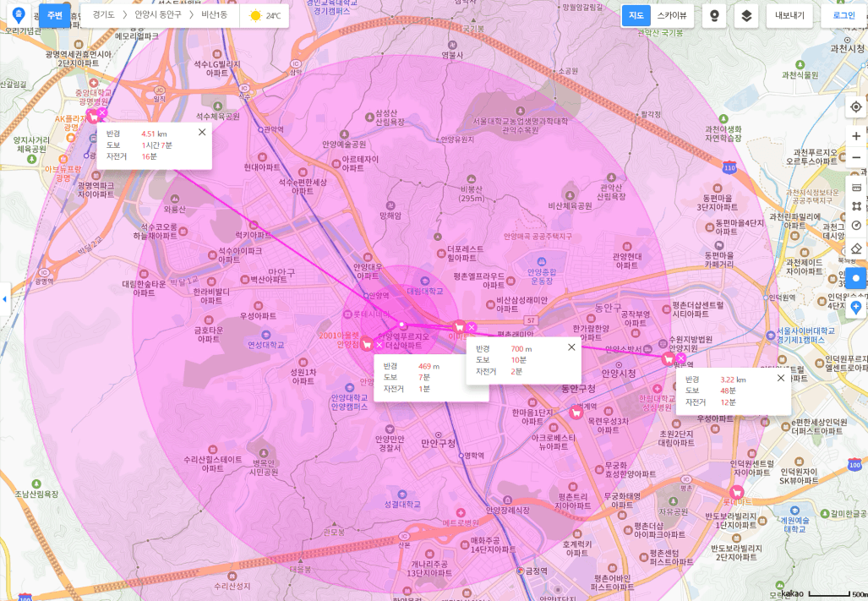Center map on my current location

856,107
